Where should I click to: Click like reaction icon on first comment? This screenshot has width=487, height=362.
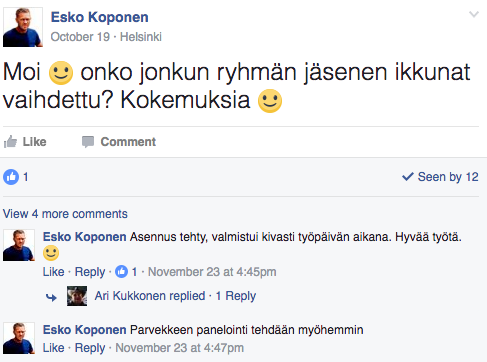(121, 272)
